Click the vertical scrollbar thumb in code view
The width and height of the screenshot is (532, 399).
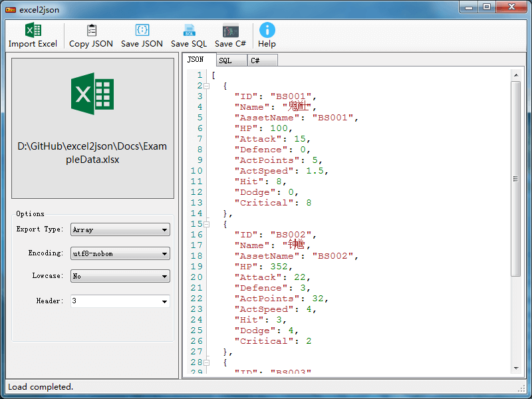pyautogui.click(x=515, y=178)
